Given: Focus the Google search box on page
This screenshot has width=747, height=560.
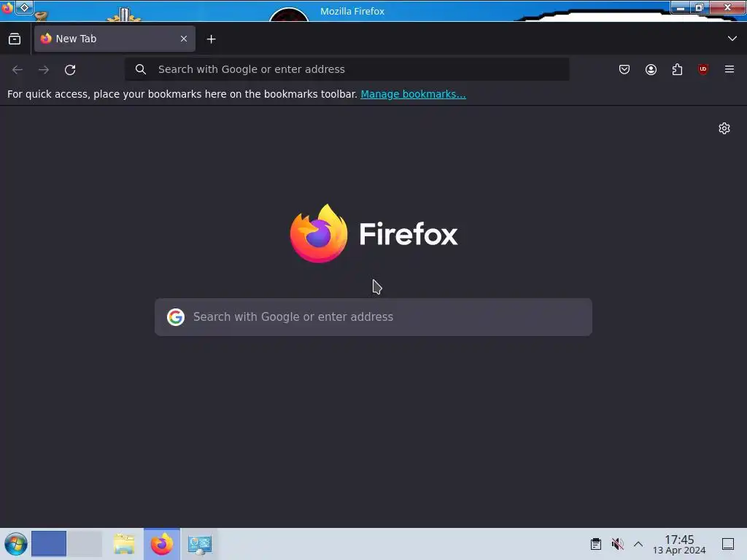Looking at the screenshot, I should [x=373, y=317].
